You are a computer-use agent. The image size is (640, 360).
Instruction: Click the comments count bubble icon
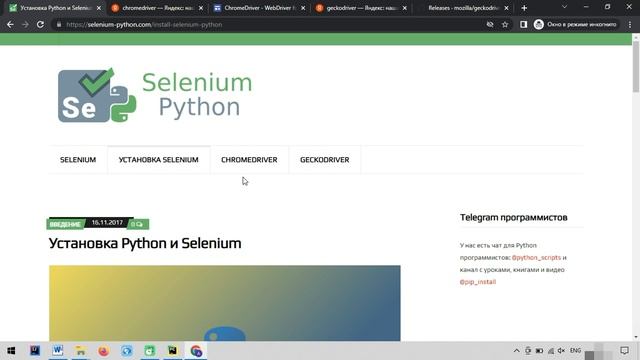pyautogui.click(x=139, y=224)
